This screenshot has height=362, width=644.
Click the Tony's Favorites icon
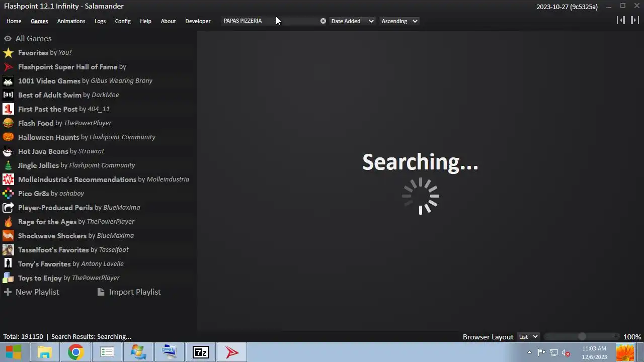(x=8, y=264)
